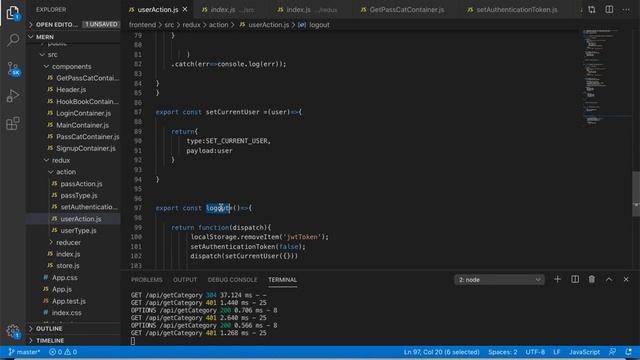Expand the Open Editors section
640x360 pixels.
pos(73,24)
